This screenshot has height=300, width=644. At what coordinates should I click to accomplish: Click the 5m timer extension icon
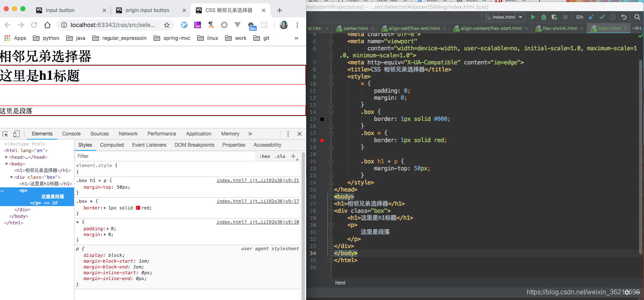[x=252, y=26]
